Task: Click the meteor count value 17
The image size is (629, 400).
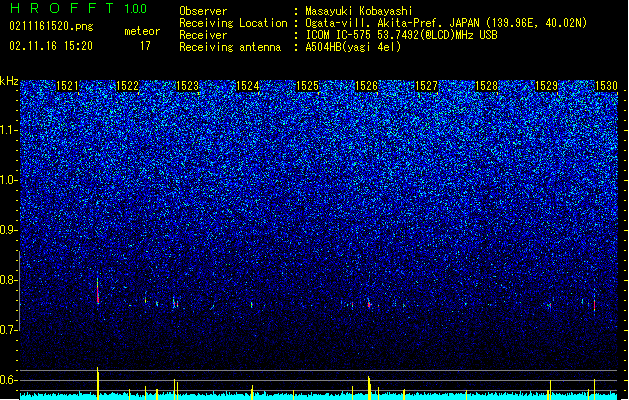Action: 145,46
